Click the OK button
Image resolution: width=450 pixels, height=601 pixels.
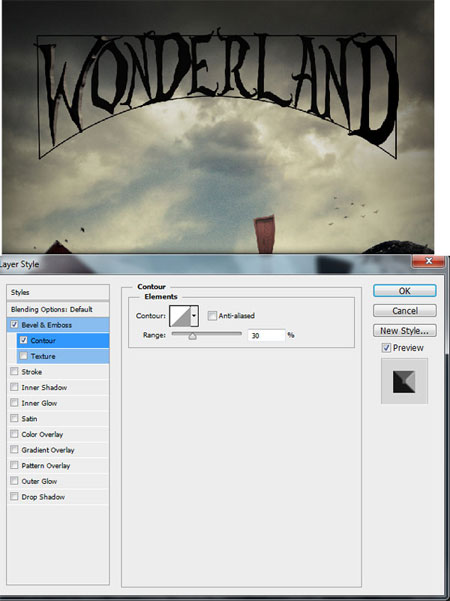404,291
